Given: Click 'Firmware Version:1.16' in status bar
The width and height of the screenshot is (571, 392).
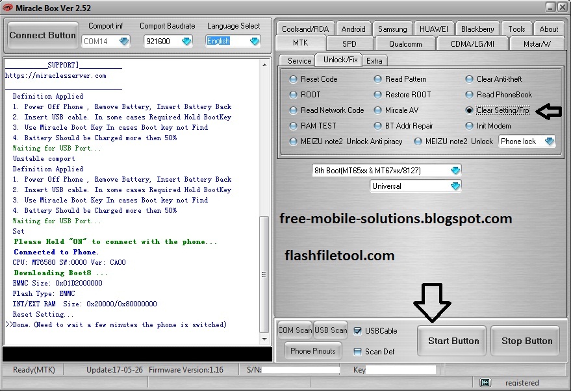Looking at the screenshot, I should (186, 370).
